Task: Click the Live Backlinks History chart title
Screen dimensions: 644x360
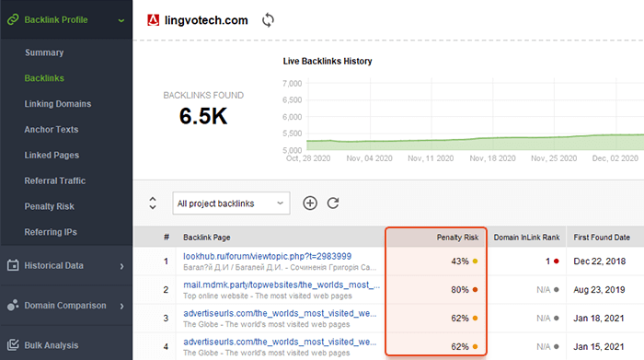Action: point(328,62)
